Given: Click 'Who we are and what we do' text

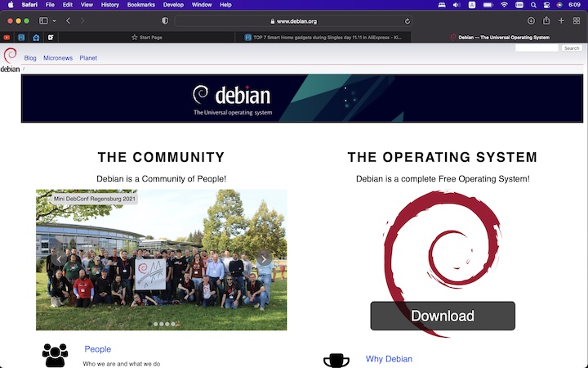Looking at the screenshot, I should click(x=121, y=363).
